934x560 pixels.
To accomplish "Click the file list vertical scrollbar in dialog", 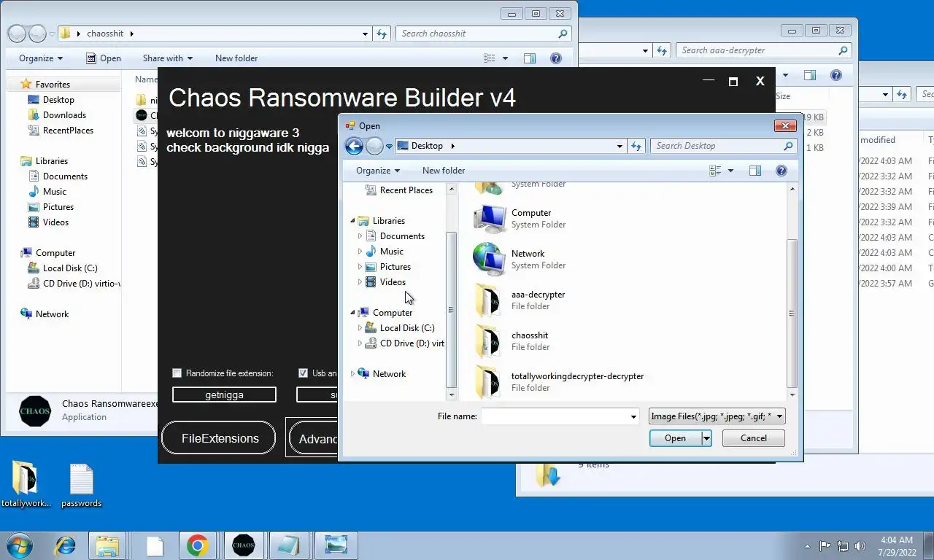I will tap(792, 313).
